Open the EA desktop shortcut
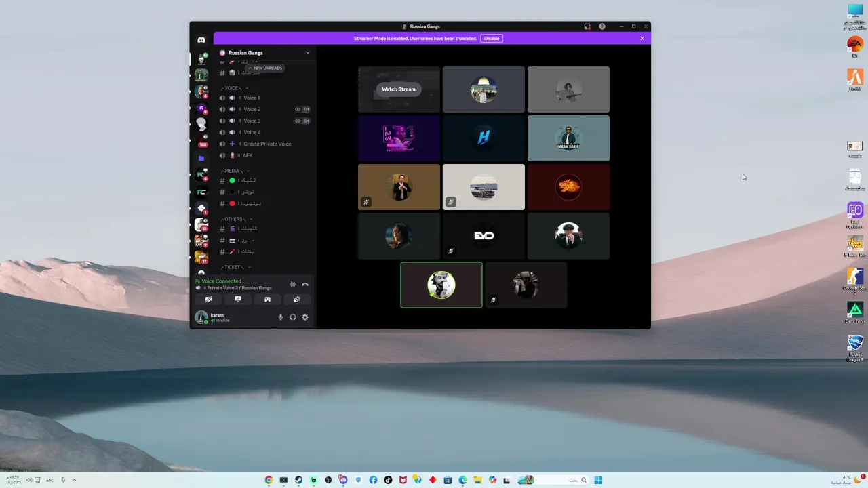This screenshot has height=488, width=868. pos(855,46)
